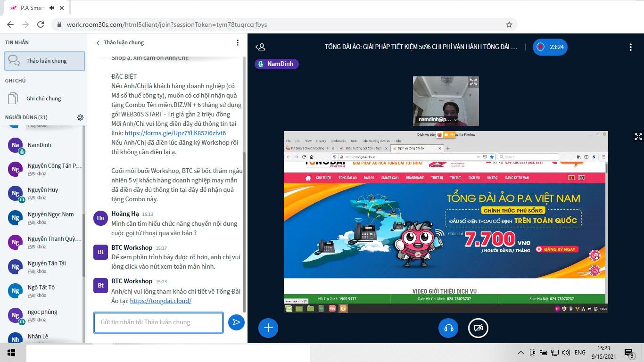Select user Nguyễn Huy in the list
The height and width of the screenshot is (362, 644).
point(44,193)
